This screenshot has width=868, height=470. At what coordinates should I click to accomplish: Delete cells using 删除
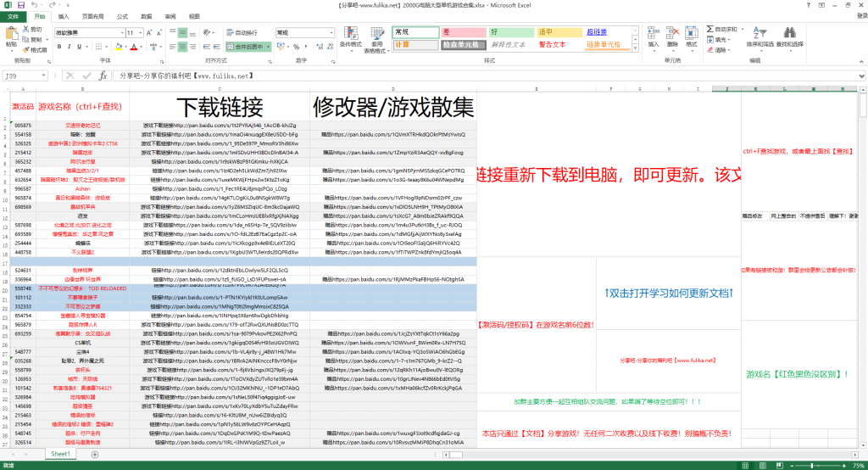672,37
